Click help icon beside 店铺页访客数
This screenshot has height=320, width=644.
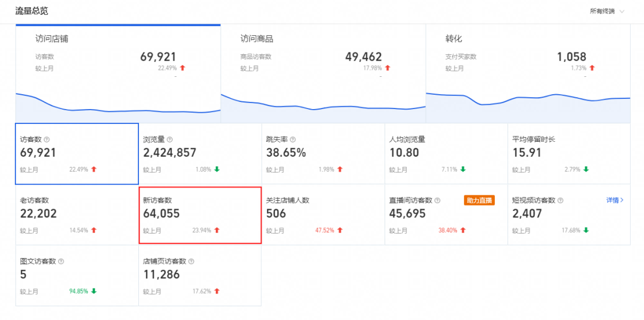pos(191,262)
